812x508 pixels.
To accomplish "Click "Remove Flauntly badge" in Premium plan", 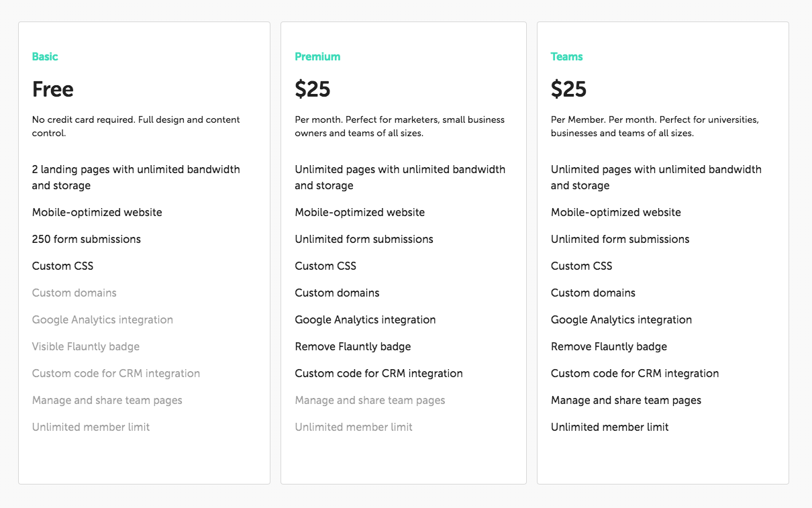I will [353, 347].
